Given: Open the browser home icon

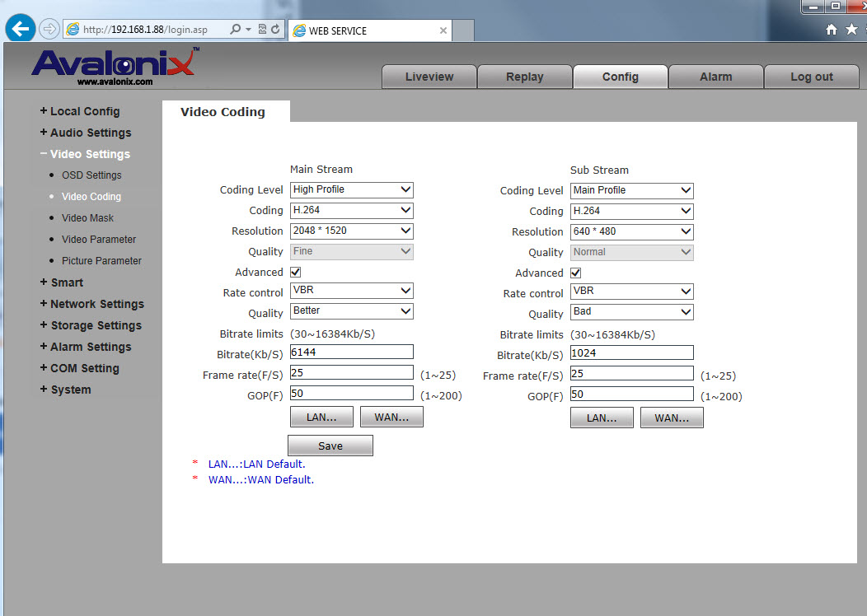Looking at the screenshot, I should (832, 30).
